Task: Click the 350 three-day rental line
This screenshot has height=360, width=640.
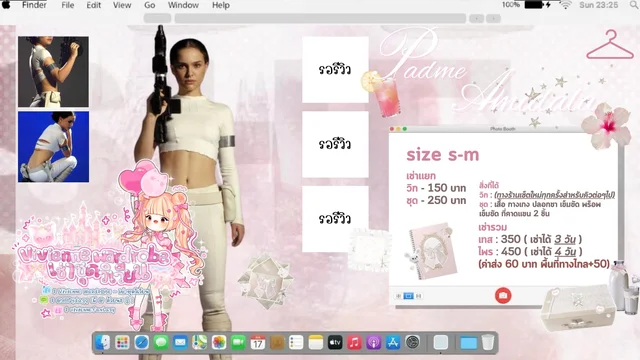Action: (x=530, y=239)
